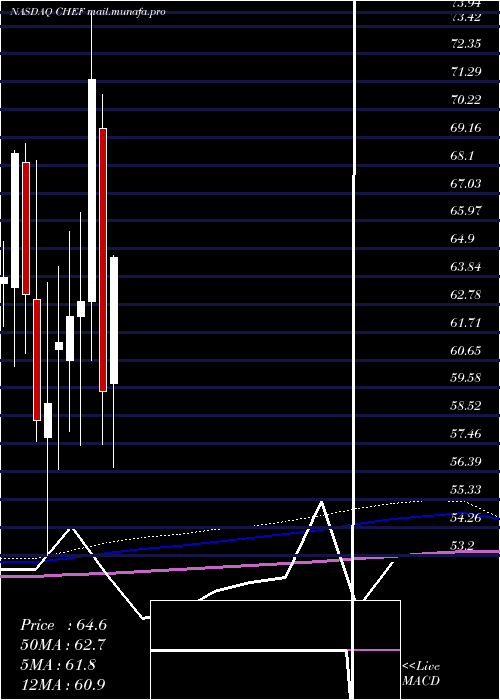Viewport: 500px width, 700px height.
Task: Select the 57.46 price axis label
Action: [x=466, y=434]
